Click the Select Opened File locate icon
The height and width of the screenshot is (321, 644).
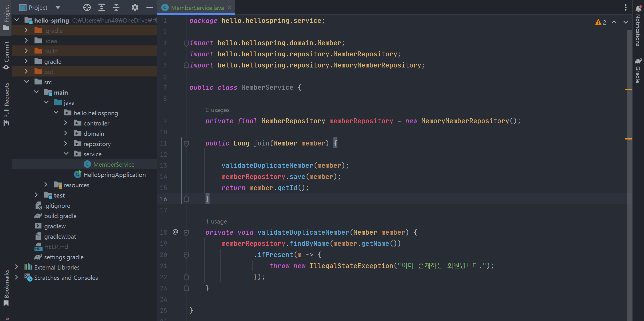tap(87, 7)
